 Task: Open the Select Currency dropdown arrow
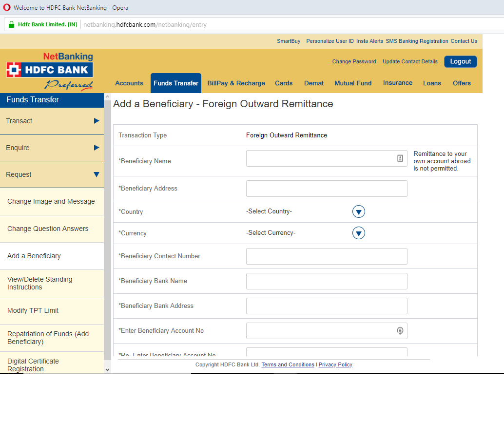(359, 233)
